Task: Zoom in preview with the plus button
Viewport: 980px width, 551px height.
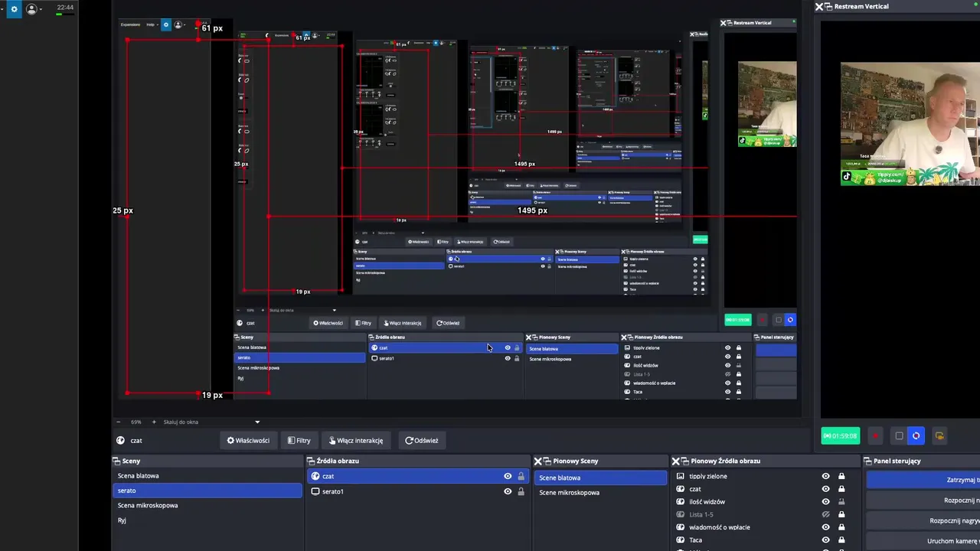Action: tap(153, 422)
